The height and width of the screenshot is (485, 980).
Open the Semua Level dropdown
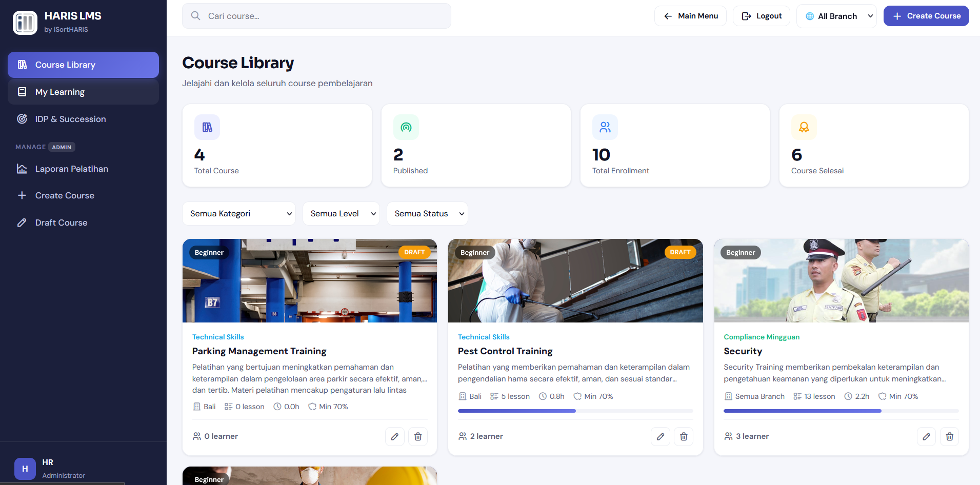tap(341, 213)
